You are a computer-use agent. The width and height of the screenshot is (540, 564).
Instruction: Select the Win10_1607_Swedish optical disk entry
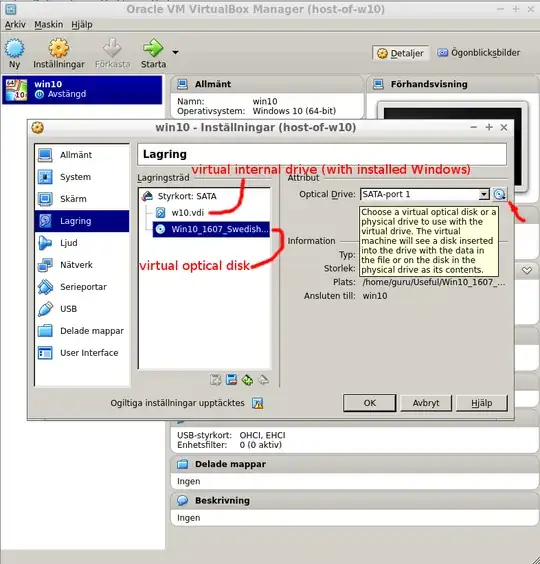pos(211,229)
